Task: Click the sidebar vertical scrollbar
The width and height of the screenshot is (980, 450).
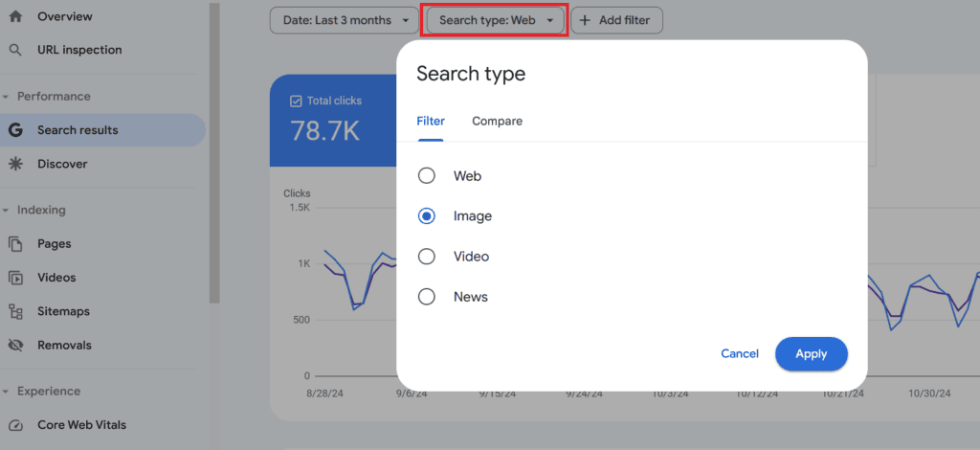Action: (214, 153)
